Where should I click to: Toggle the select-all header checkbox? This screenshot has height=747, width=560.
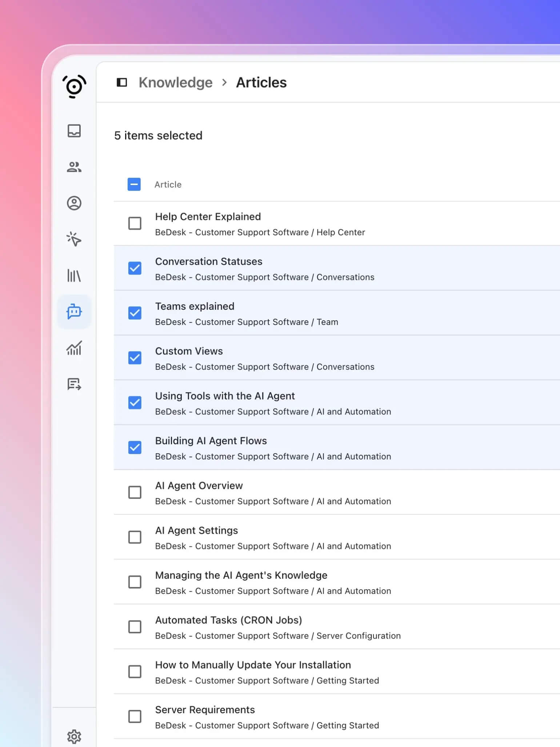coord(134,184)
